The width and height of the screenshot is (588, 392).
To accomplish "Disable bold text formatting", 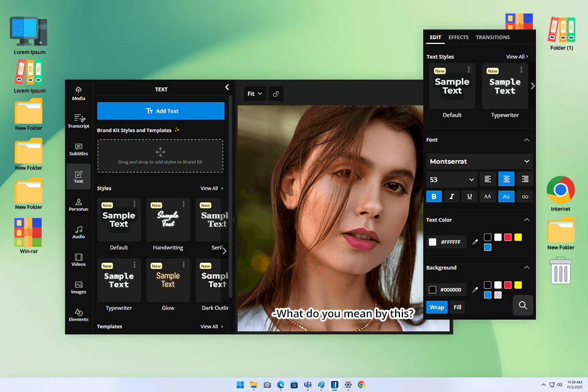I will [434, 196].
